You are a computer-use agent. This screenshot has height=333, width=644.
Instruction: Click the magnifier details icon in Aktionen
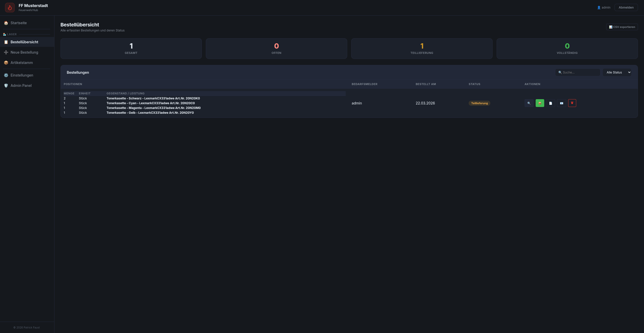(x=529, y=103)
